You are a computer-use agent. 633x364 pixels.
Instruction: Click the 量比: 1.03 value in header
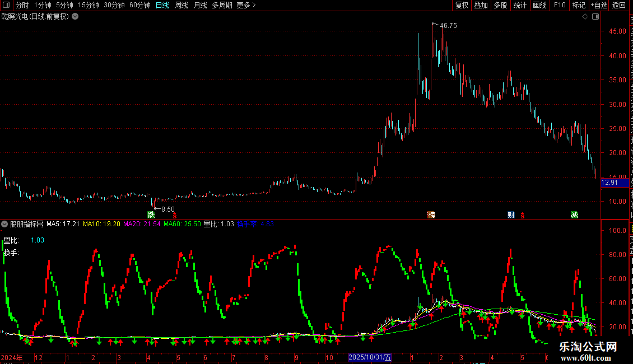(x=219, y=224)
